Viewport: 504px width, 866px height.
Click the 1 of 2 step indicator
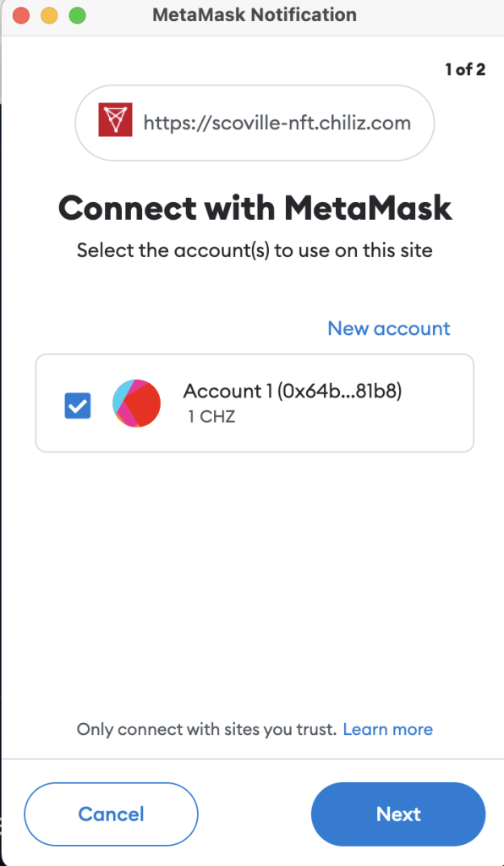coord(465,69)
